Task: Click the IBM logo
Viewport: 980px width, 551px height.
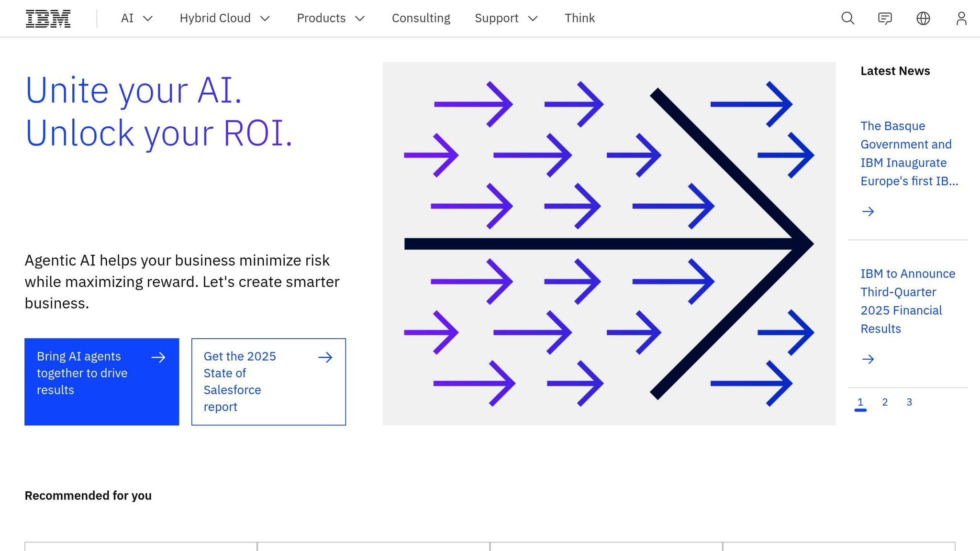Action: pos(48,19)
